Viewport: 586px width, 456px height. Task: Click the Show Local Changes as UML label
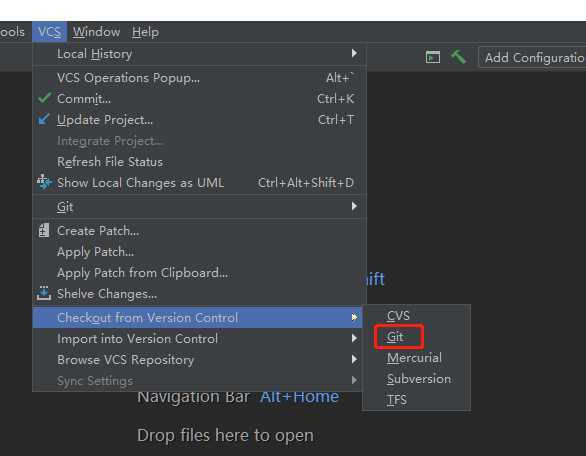(x=141, y=183)
